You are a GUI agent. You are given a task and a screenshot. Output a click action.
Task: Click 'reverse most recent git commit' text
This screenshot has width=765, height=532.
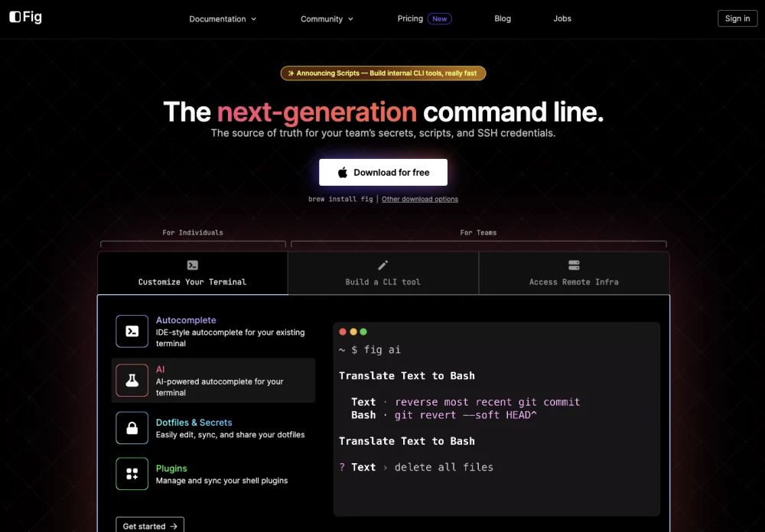[487, 402]
